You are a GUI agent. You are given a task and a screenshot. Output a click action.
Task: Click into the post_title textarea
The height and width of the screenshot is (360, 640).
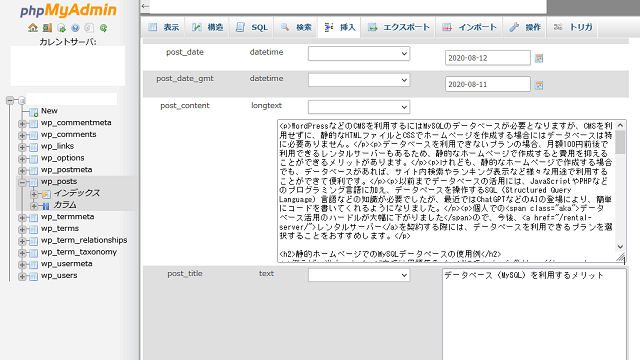[534, 314]
